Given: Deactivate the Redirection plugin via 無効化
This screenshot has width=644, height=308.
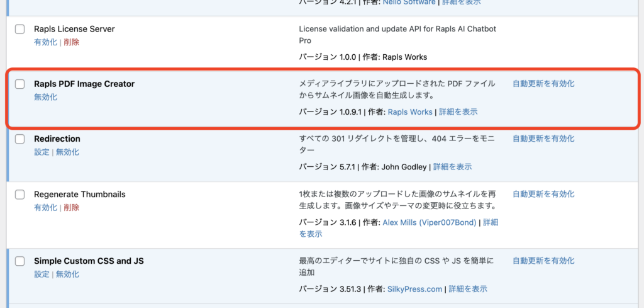Looking at the screenshot, I should pyautogui.click(x=67, y=152).
